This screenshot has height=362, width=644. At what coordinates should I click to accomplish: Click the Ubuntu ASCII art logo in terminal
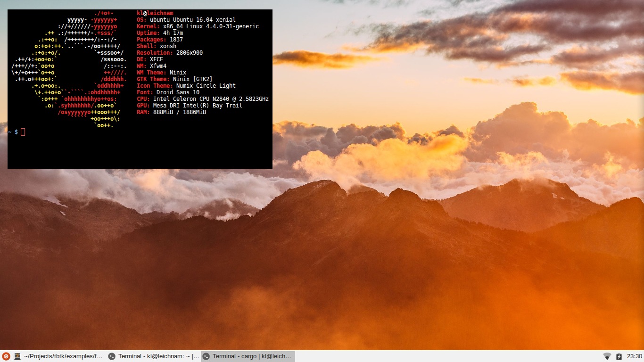(69, 69)
